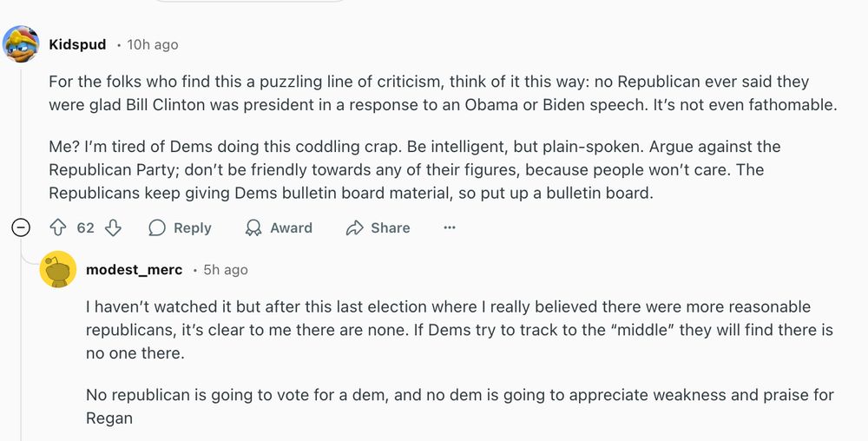Go to Kidspud's user profile link

click(78, 44)
